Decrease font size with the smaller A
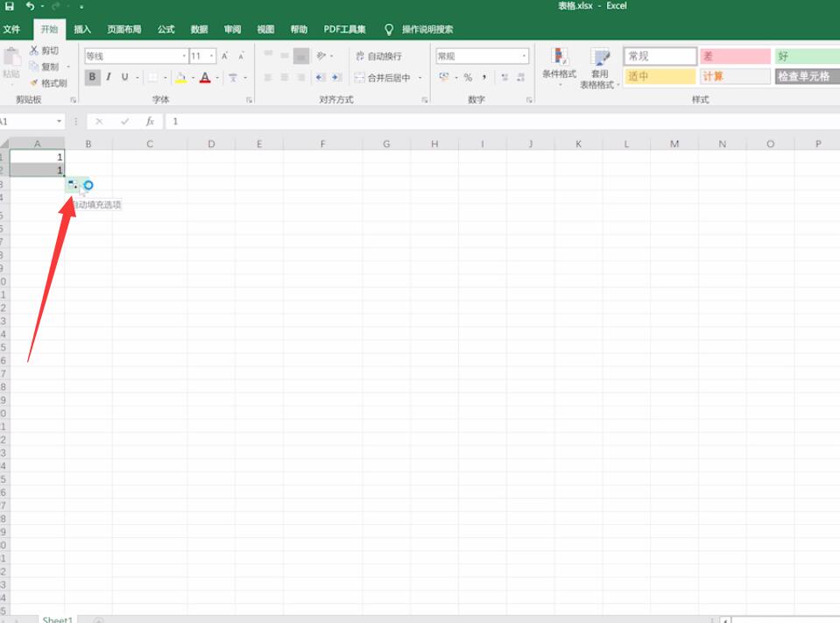Viewport: 840px width, 623px height. click(x=242, y=56)
